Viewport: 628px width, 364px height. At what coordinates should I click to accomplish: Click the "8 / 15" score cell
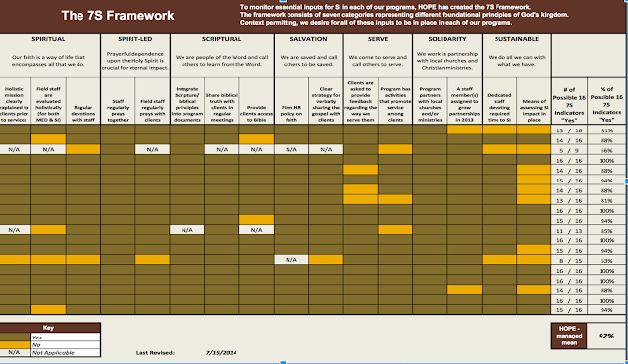[x=569, y=261]
